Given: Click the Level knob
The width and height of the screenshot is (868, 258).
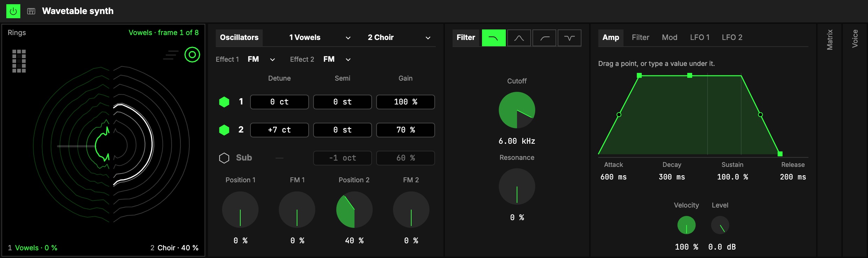Looking at the screenshot, I should pos(720,225).
